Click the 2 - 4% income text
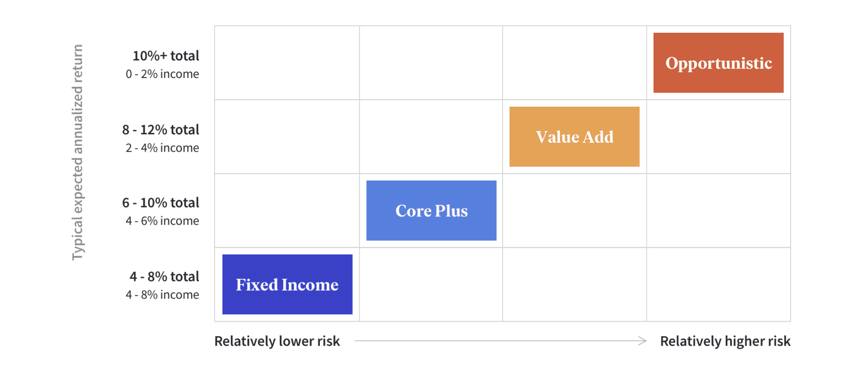868x382 pixels. (162, 148)
